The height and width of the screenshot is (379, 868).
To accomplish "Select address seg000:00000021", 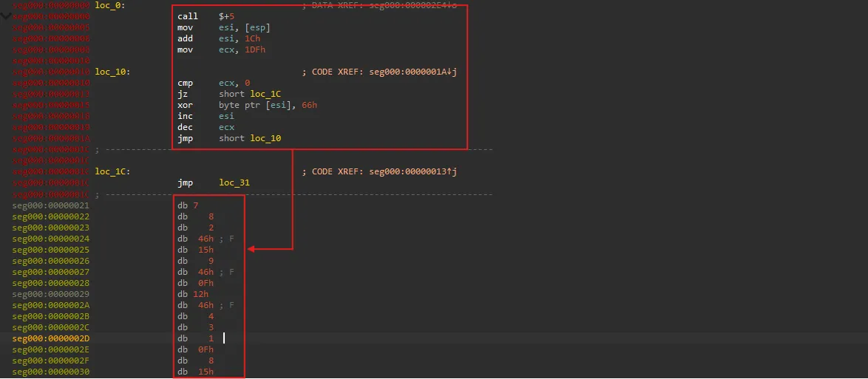I will [x=51, y=205].
